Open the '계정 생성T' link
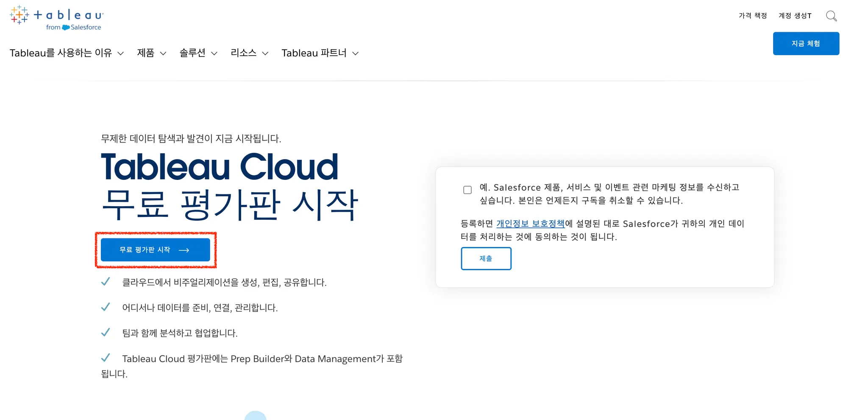 coord(795,16)
